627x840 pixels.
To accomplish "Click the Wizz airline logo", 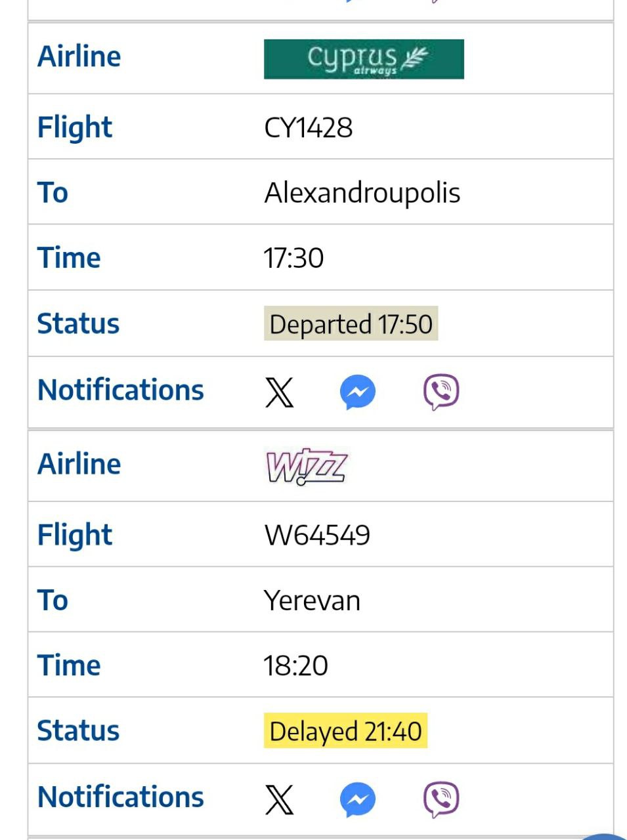I will click(x=306, y=467).
